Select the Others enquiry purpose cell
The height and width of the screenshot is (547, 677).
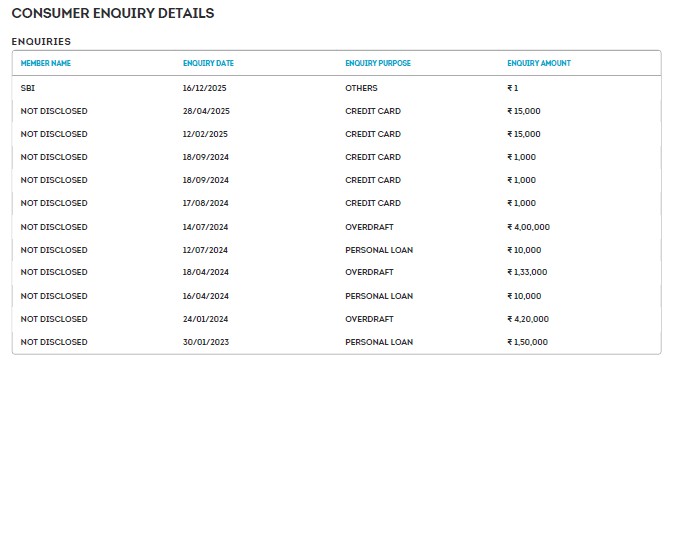[x=361, y=88]
